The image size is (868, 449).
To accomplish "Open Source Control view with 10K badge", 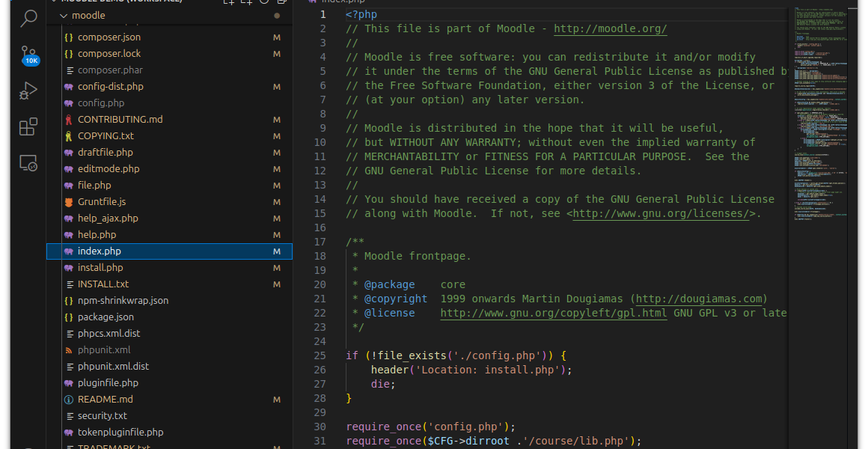I will coord(28,55).
